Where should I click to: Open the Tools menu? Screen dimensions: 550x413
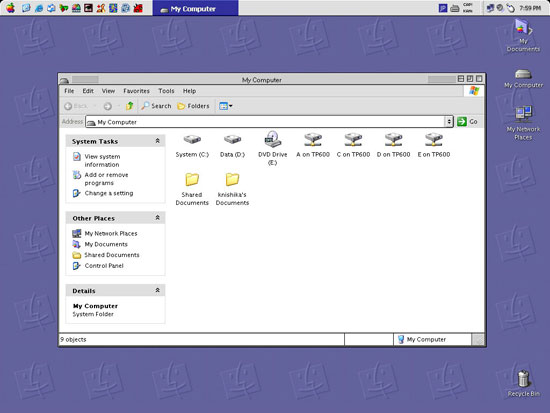(166, 91)
